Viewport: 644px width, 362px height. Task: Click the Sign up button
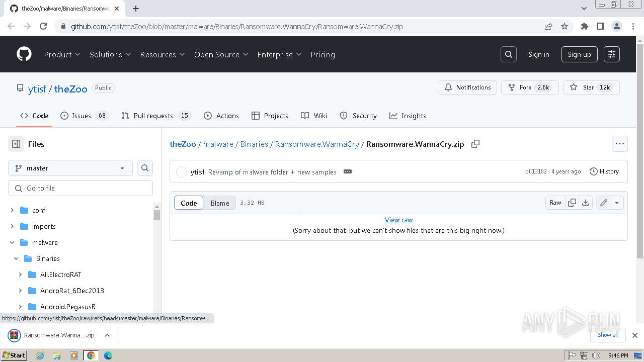pyautogui.click(x=579, y=54)
